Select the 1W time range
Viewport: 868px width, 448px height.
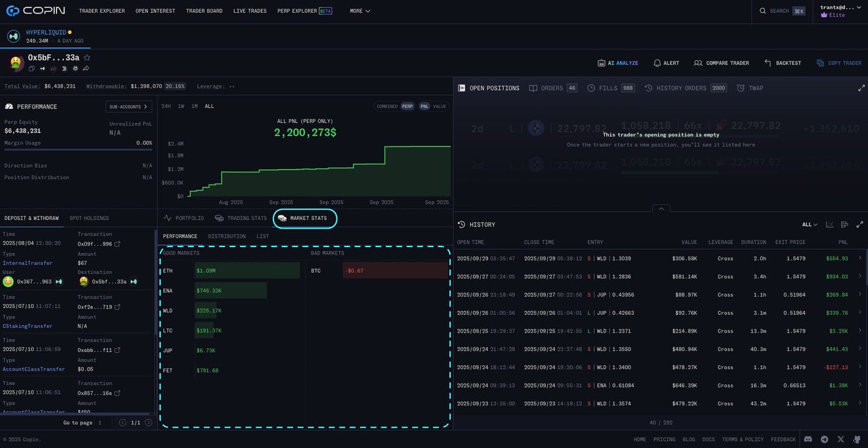click(181, 107)
